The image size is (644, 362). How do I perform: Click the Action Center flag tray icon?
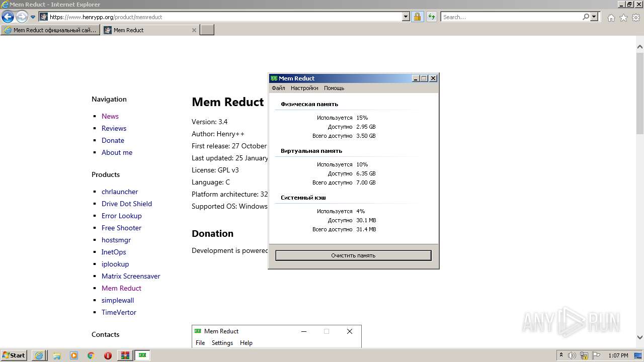coord(596,355)
